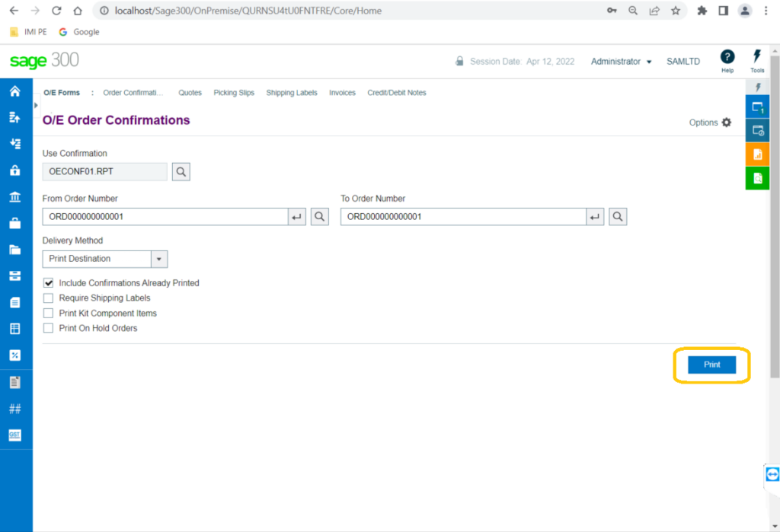The width and height of the screenshot is (780, 532).
Task: Open the Help question mark icon
Action: point(727,57)
